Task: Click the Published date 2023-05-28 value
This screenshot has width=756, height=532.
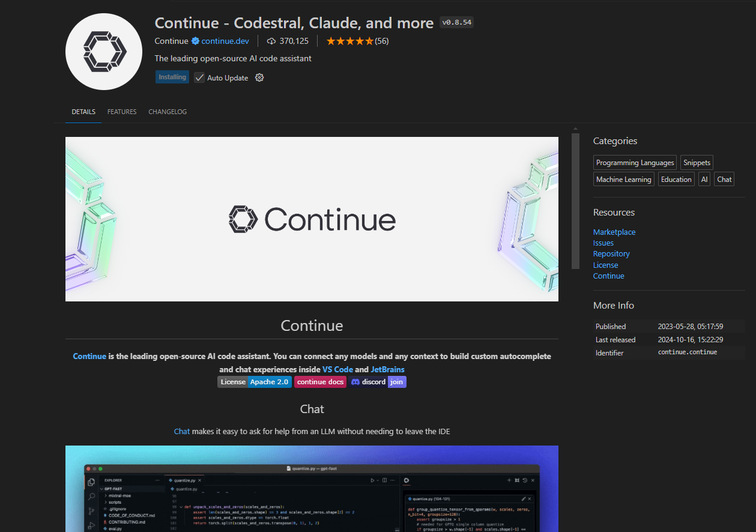Action: pyautogui.click(x=691, y=327)
